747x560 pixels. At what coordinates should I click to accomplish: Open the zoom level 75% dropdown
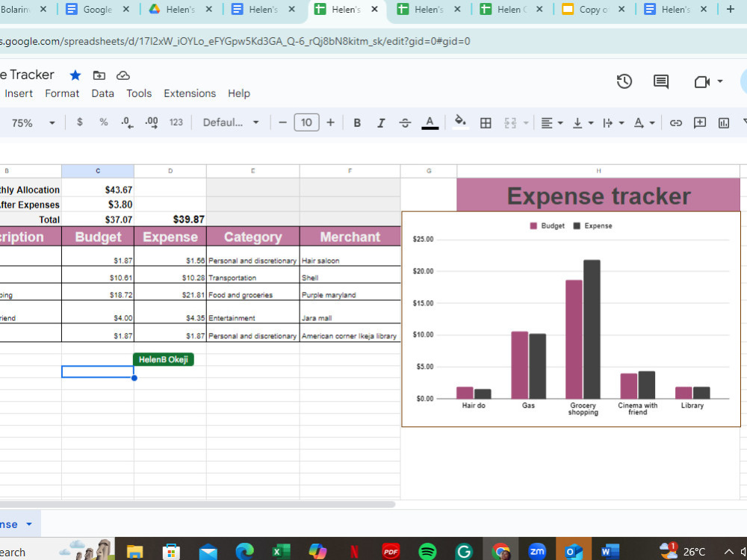32,123
